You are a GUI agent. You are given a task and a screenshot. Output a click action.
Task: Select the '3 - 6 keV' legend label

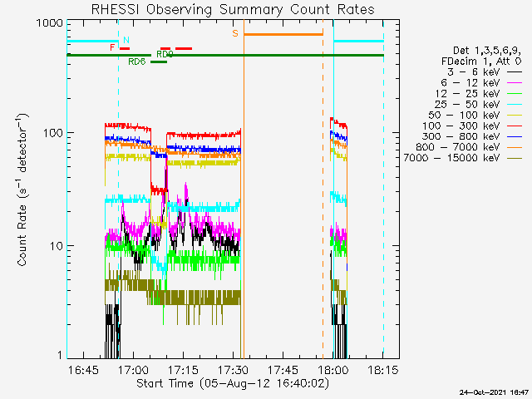473,72
